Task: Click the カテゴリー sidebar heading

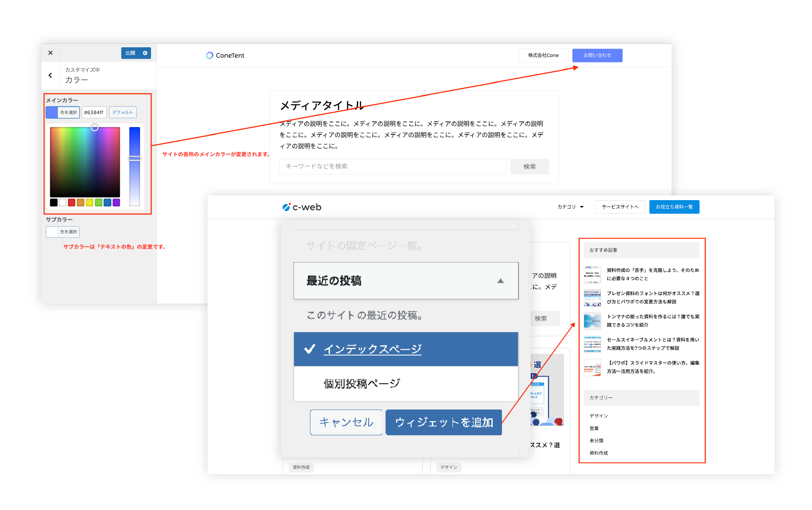Action: coord(642,398)
